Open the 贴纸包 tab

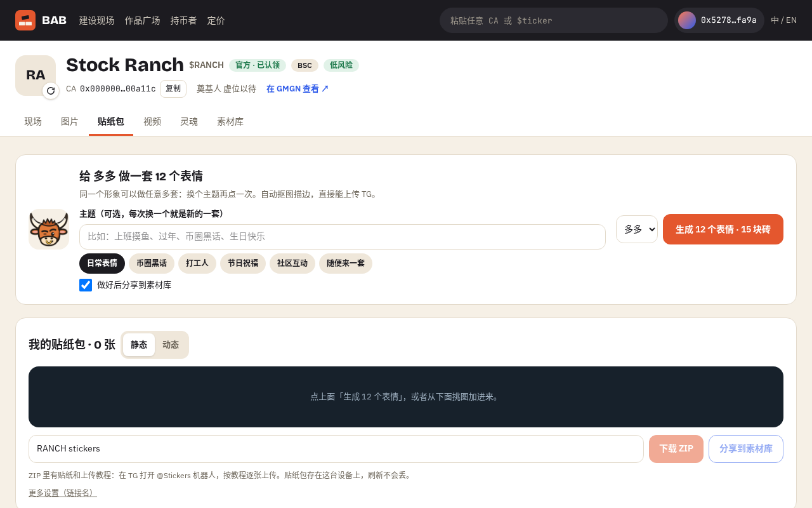111,122
